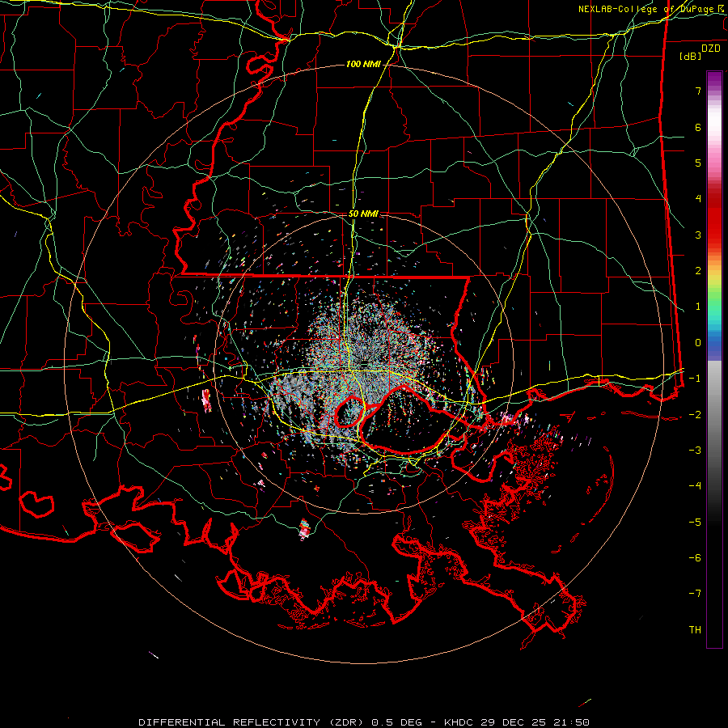Click the '1' value on the color scale
Image resolution: width=728 pixels, height=728 pixels.
[x=698, y=307]
